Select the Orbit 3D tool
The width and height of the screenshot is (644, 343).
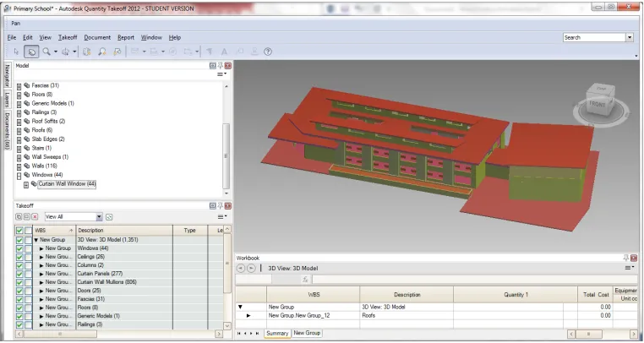click(x=66, y=52)
